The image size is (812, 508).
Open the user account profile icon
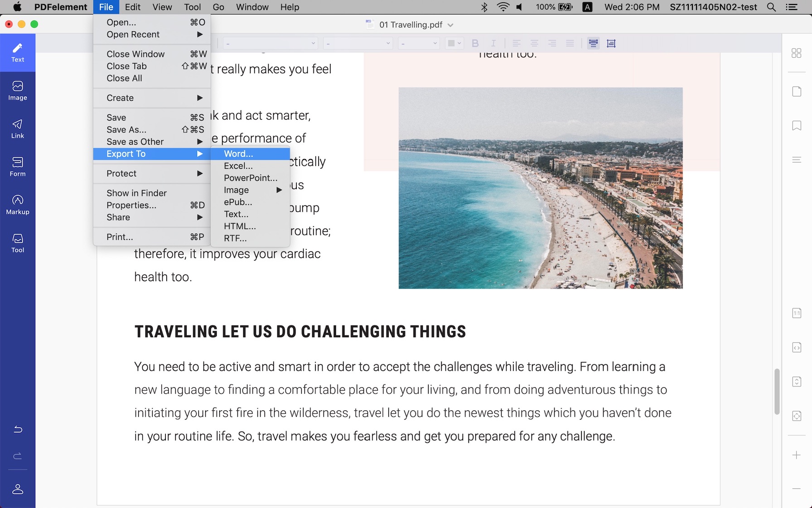click(18, 489)
